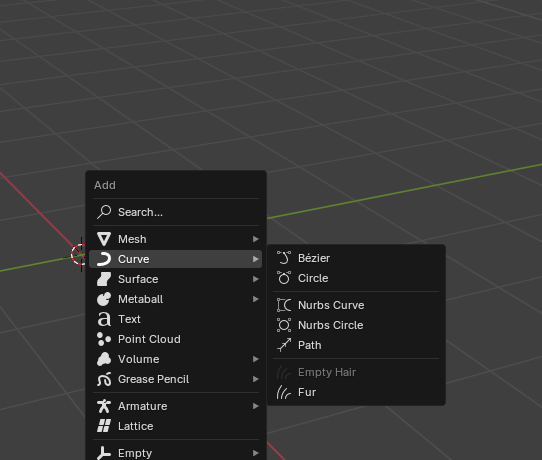Image resolution: width=542 pixels, height=460 pixels.
Task: Expand the Curve submenu arrow
Action: click(x=255, y=259)
